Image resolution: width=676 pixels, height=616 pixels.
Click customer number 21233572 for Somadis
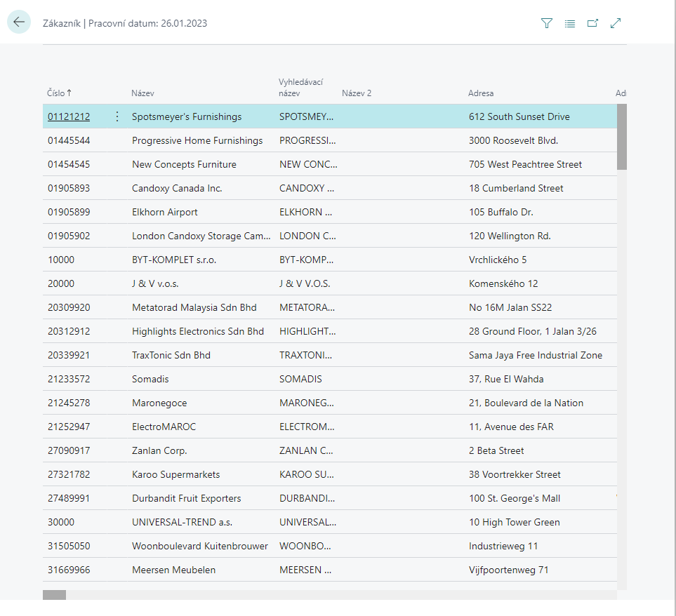tap(69, 379)
